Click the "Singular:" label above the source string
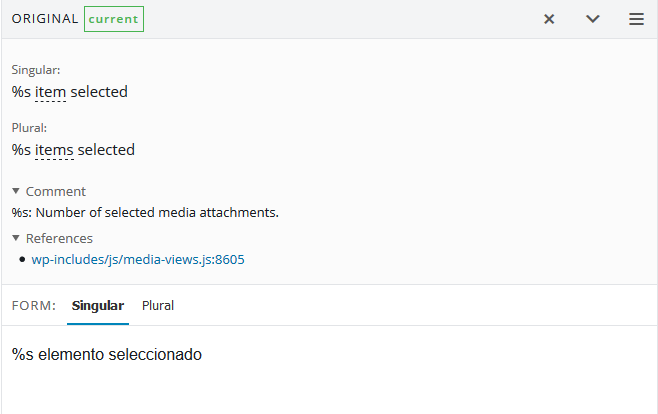The image size is (658, 414). coord(36,70)
